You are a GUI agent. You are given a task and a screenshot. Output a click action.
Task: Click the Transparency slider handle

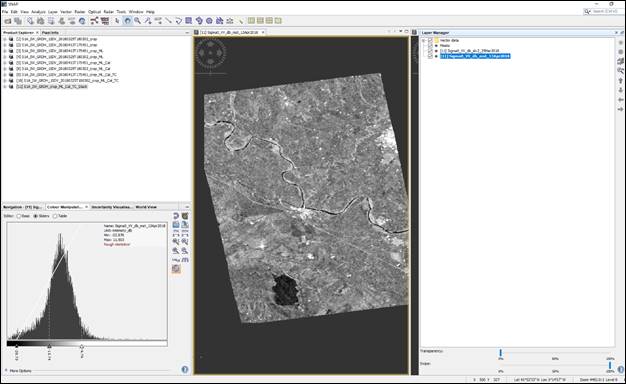pos(500,353)
